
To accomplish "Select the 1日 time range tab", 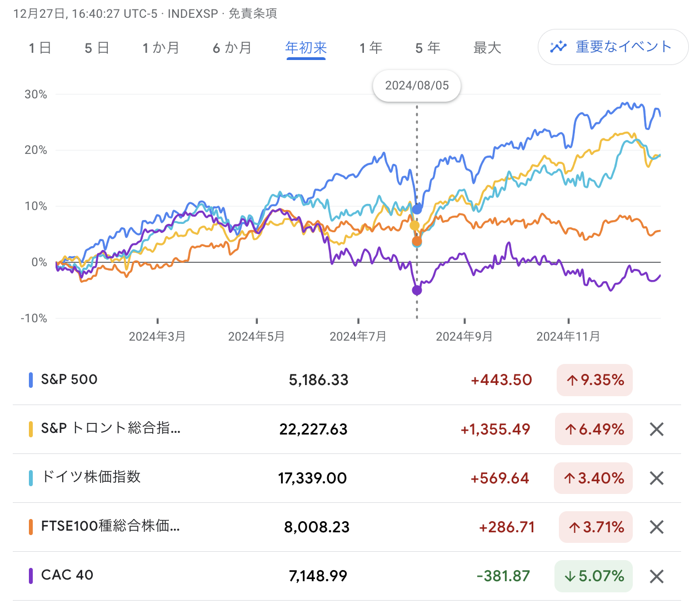I will pyautogui.click(x=40, y=48).
